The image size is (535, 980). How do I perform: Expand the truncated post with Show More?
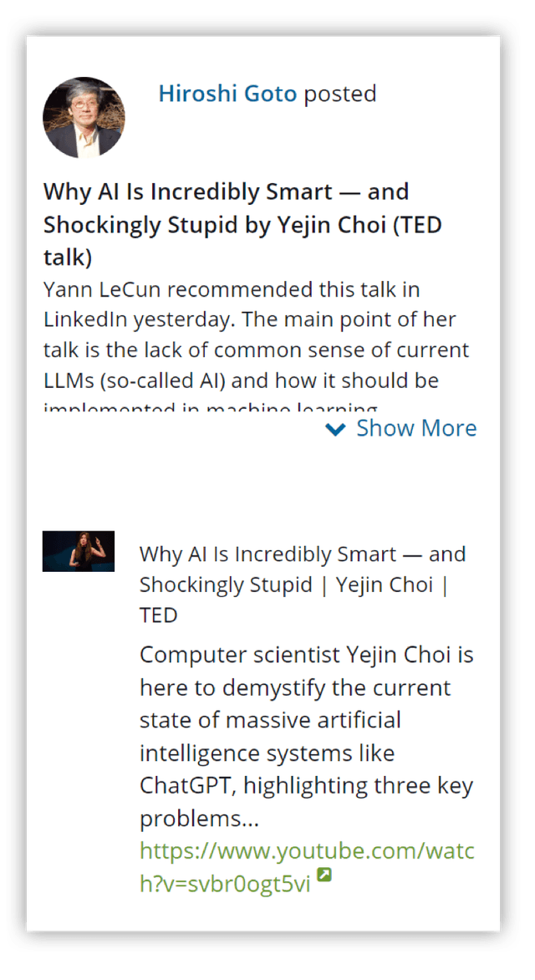tap(416, 428)
